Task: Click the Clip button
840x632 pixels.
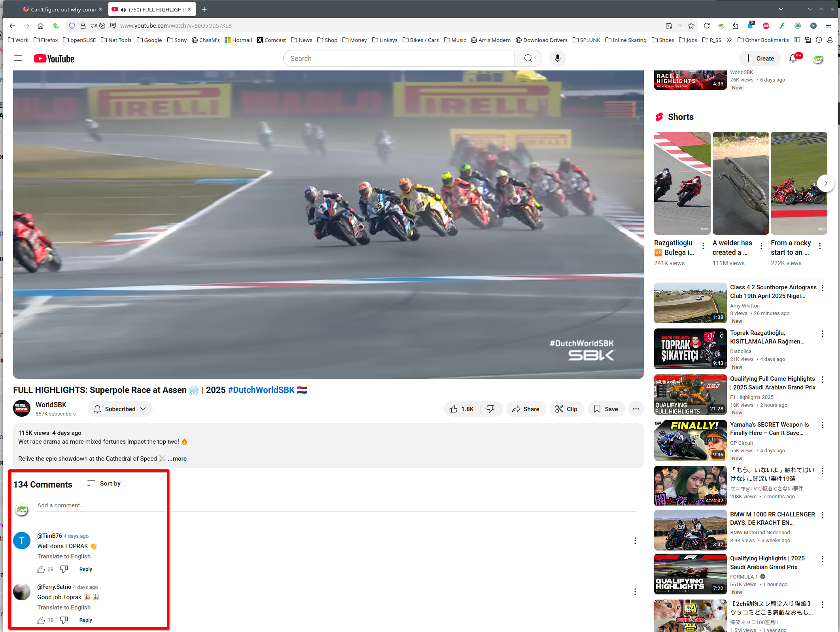Action: pyautogui.click(x=566, y=409)
